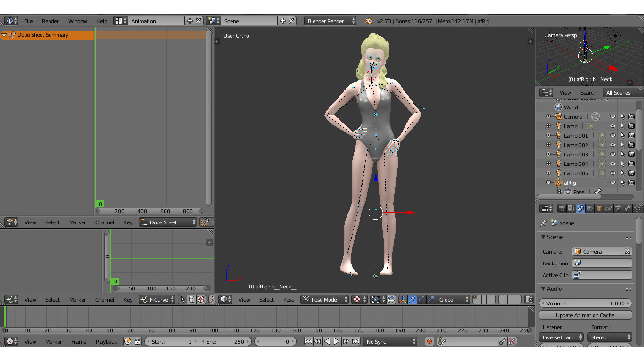Click the timeline End frame field
Viewport: 644px width, 362px height.
(225, 341)
